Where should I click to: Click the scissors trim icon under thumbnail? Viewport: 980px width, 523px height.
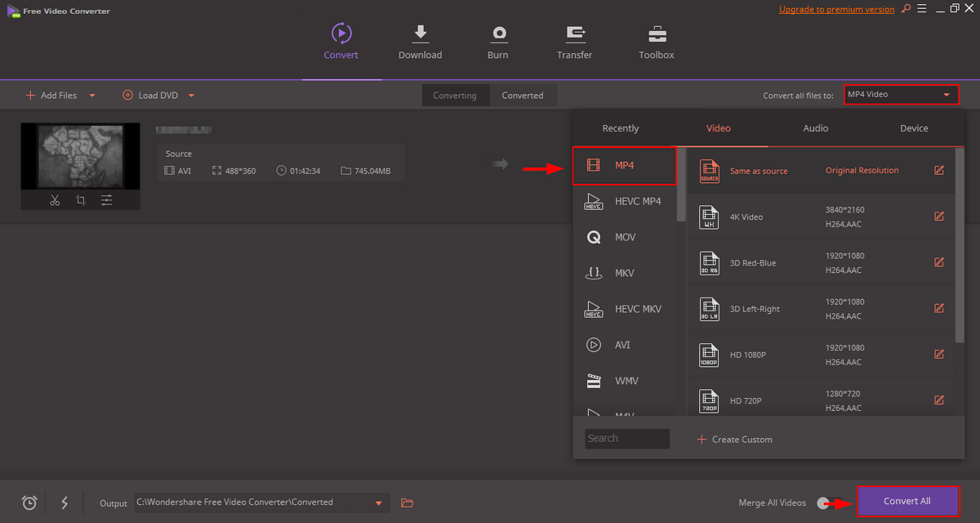tap(55, 200)
